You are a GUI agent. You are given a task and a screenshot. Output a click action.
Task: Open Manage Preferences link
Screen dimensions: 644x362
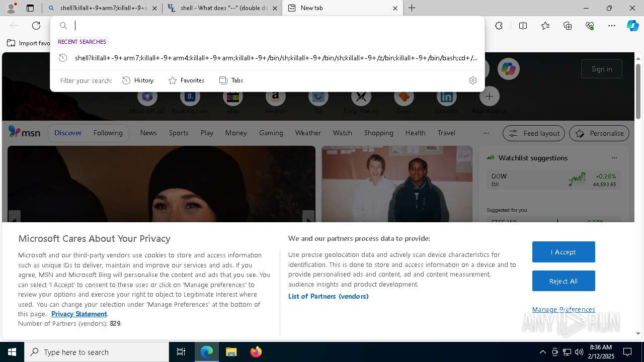pos(563,309)
